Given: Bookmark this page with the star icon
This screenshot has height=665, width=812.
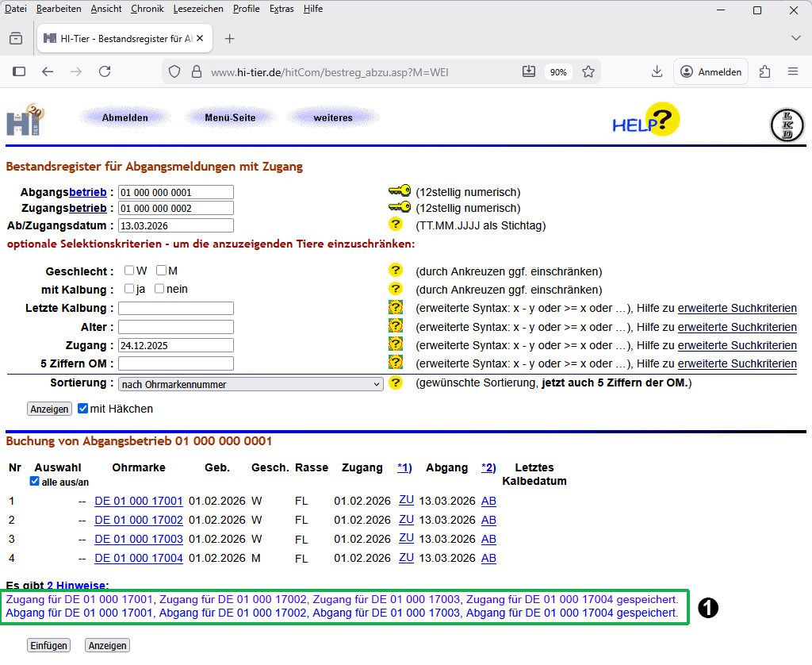Looking at the screenshot, I should (x=588, y=71).
